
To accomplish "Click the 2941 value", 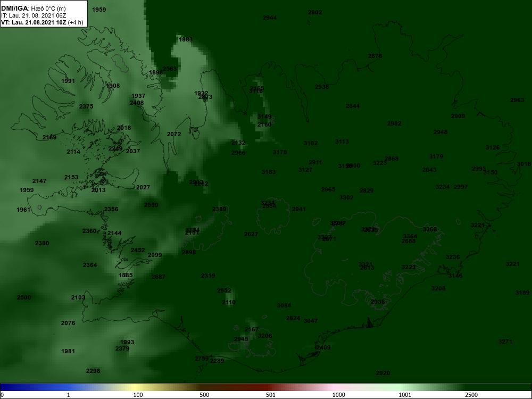I will (x=299, y=209).
